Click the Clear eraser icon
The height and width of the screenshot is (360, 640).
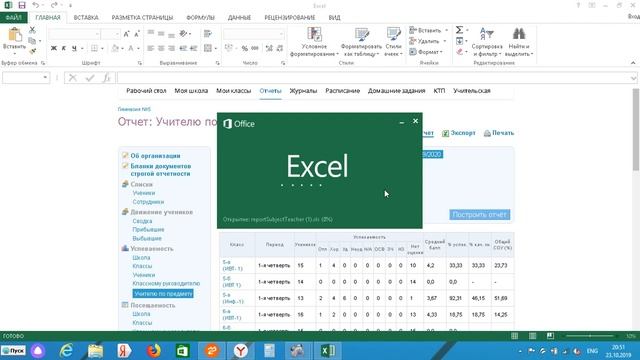(460, 52)
